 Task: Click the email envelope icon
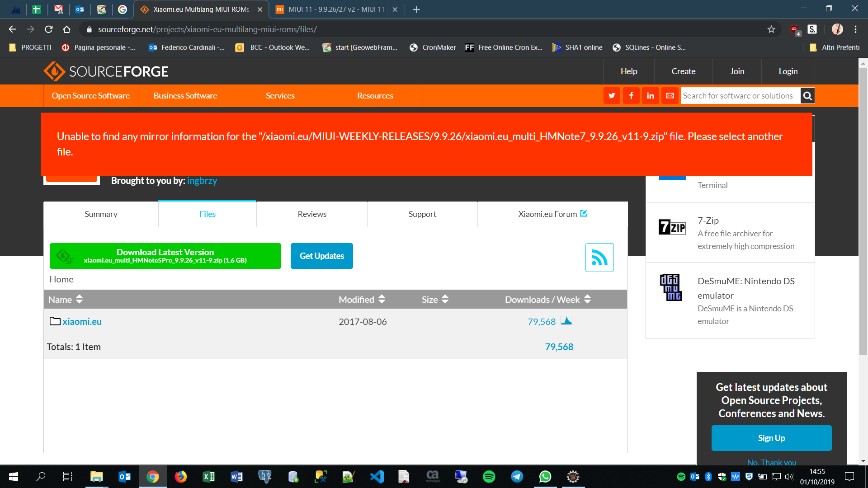coord(670,96)
